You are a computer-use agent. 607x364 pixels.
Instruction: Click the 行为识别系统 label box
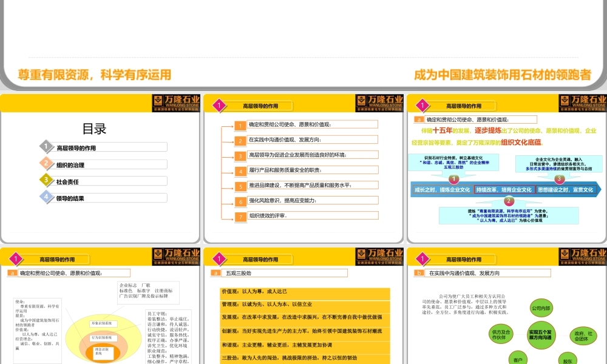pos(102,338)
